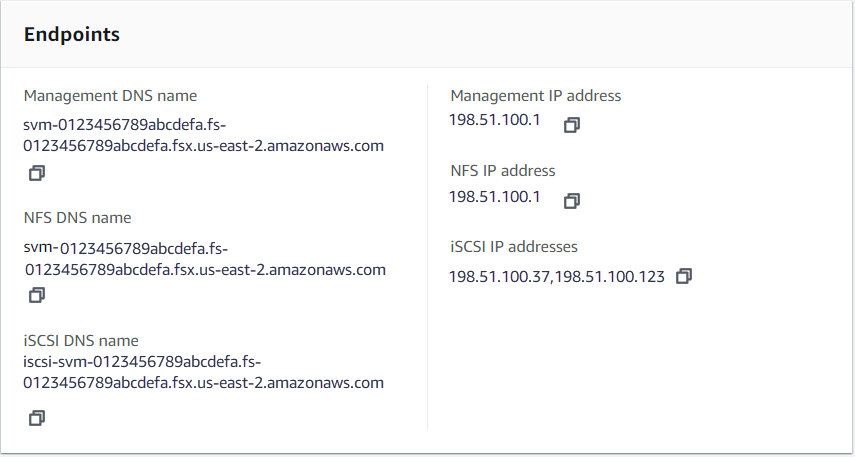
Task: Copy the NFS DNS name
Action: (37, 295)
